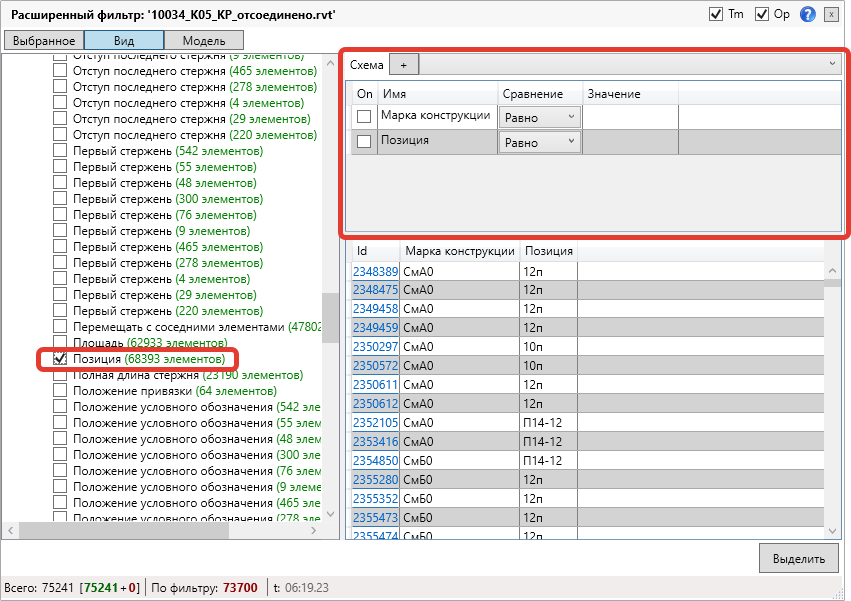Click the value field for Марка конструкции
Viewport: 851px width, 601px height.
pos(630,117)
